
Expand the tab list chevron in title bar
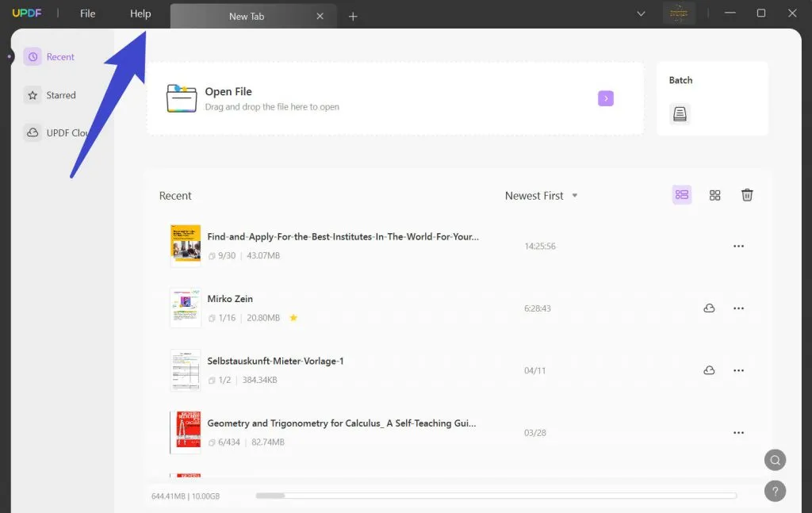pyautogui.click(x=641, y=13)
